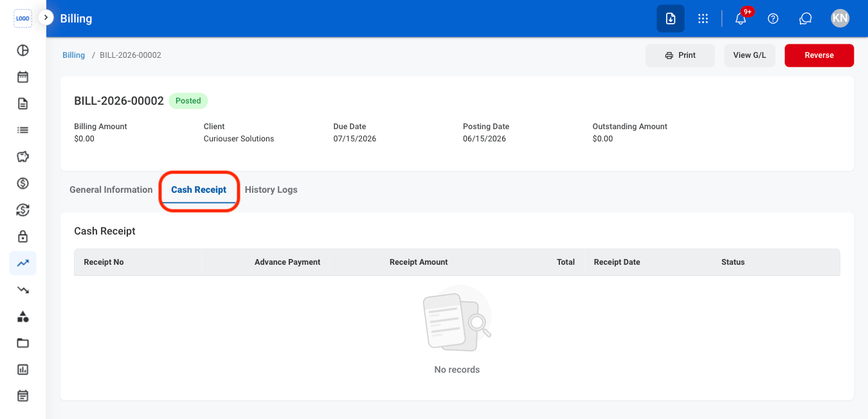This screenshot has height=419, width=868.
Task: Click the green Posted status badge
Action: point(188,101)
